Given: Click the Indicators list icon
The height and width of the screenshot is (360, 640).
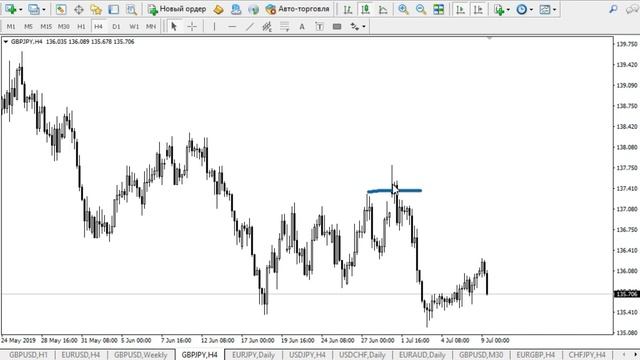Looking at the screenshot, I should [x=499, y=9].
